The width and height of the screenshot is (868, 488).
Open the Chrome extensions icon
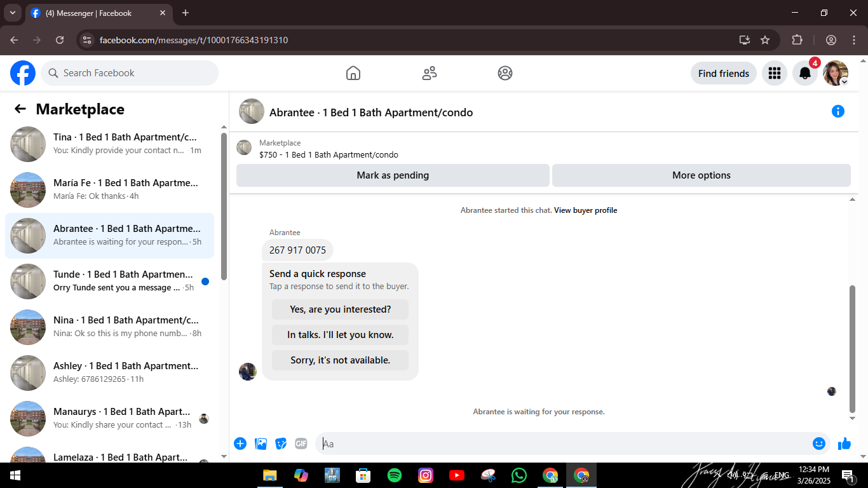tap(797, 40)
